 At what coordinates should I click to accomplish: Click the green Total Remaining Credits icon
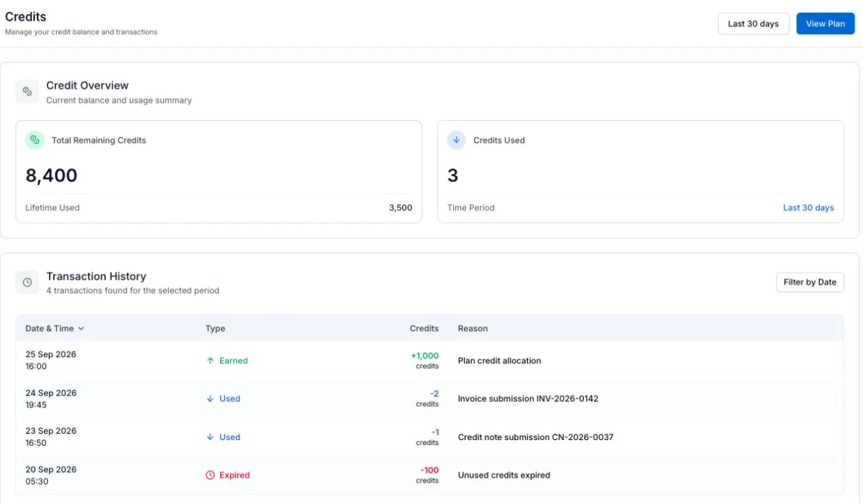[35, 140]
